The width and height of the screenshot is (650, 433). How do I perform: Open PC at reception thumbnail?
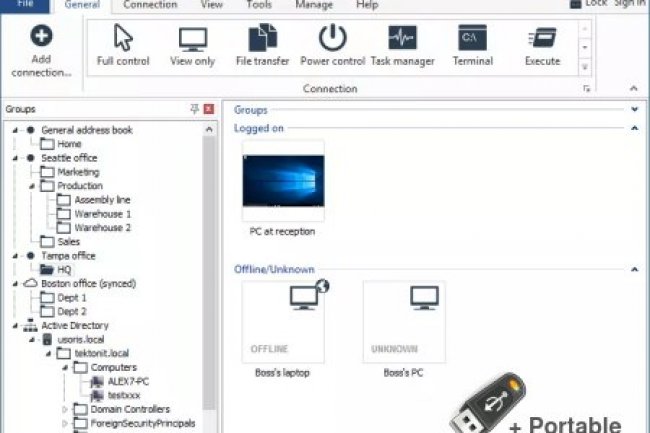point(283,181)
